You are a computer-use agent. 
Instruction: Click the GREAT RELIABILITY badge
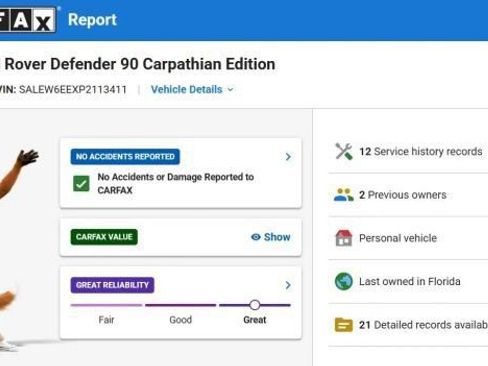(x=112, y=285)
